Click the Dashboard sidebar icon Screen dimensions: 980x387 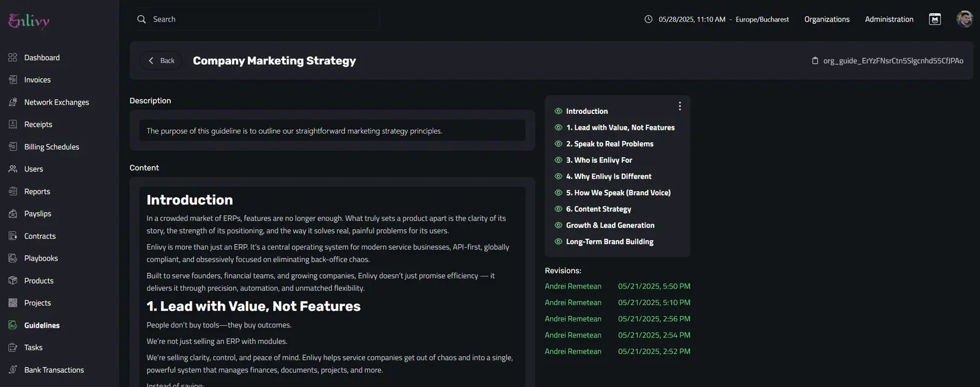pos(13,58)
